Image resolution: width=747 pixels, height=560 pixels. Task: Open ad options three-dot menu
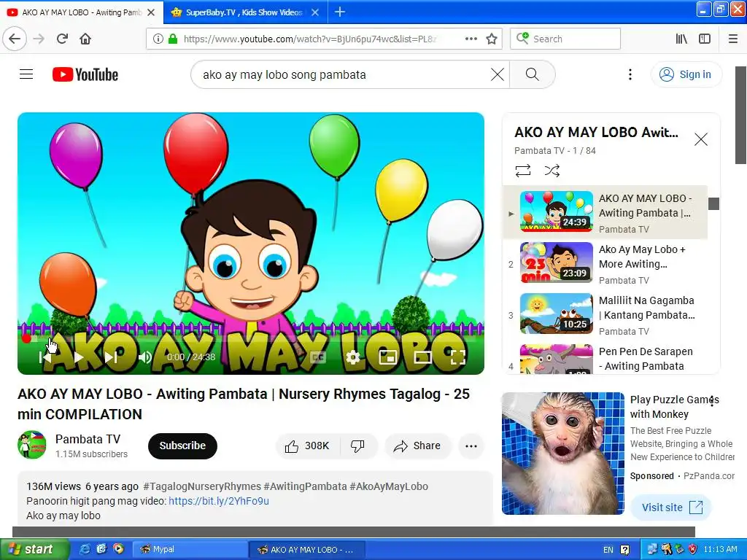click(712, 401)
